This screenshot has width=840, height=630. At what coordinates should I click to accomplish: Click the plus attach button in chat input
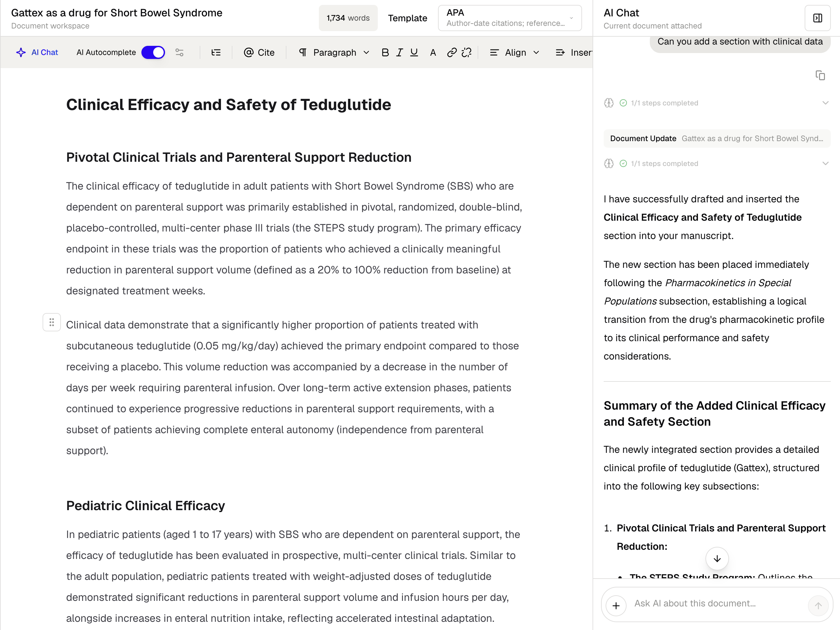click(616, 605)
